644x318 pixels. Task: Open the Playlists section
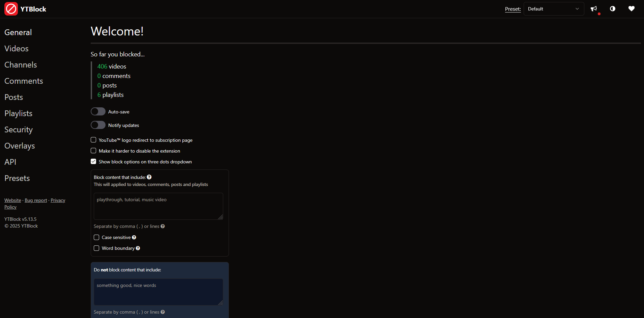tap(18, 113)
